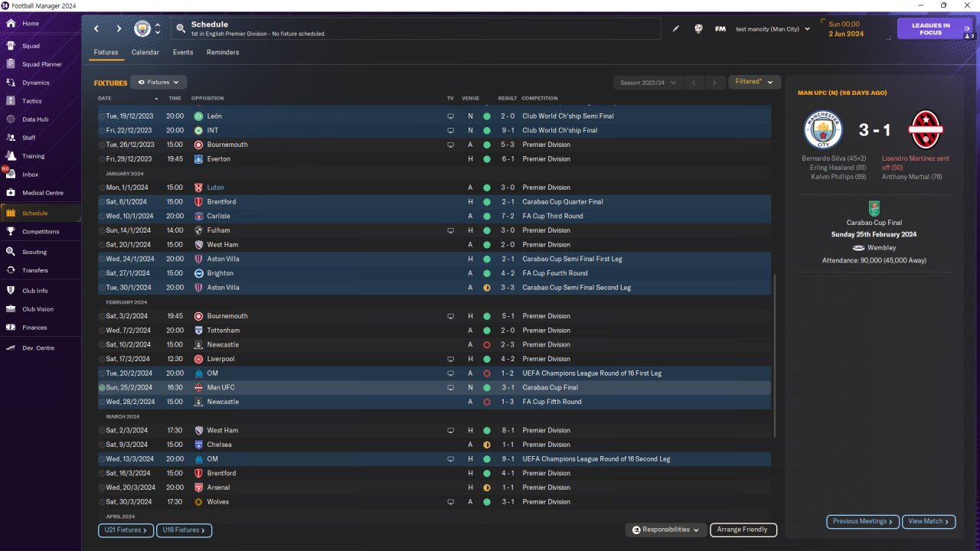980x551 pixels.
Task: Open the test mancity manager dropdown
Action: click(x=773, y=29)
